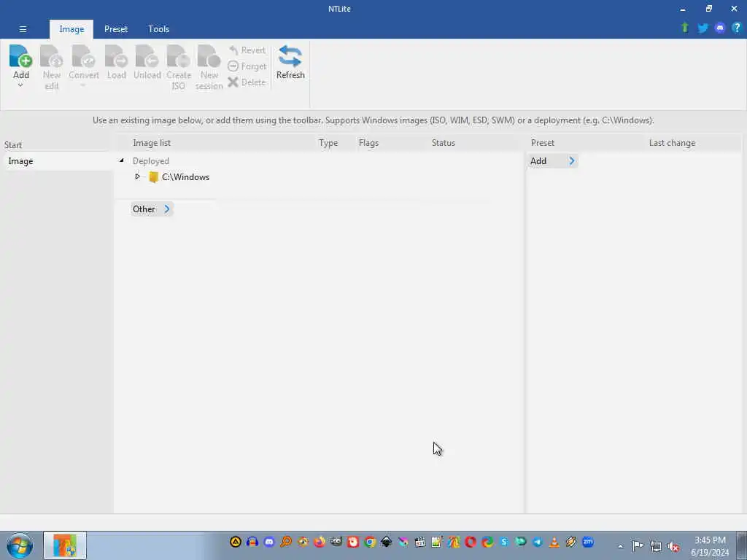
Task: Click the green update arrow icon
Action: coord(685,28)
